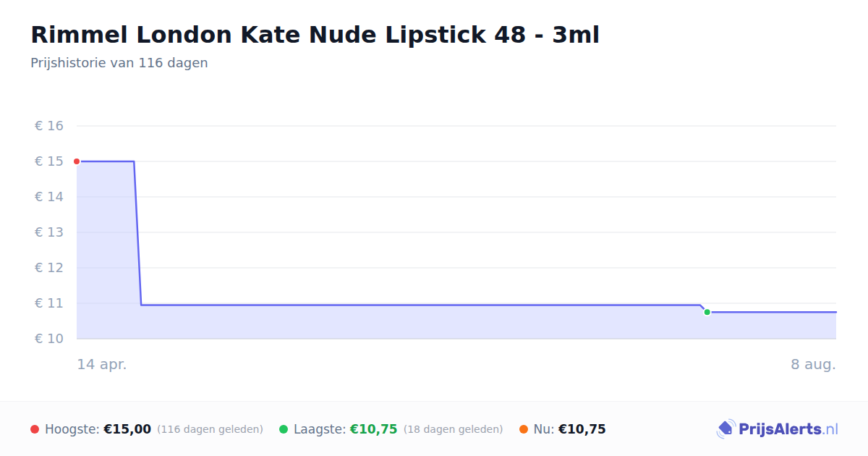
Task: Click the red Hoogste legend dot
Action: (x=35, y=429)
